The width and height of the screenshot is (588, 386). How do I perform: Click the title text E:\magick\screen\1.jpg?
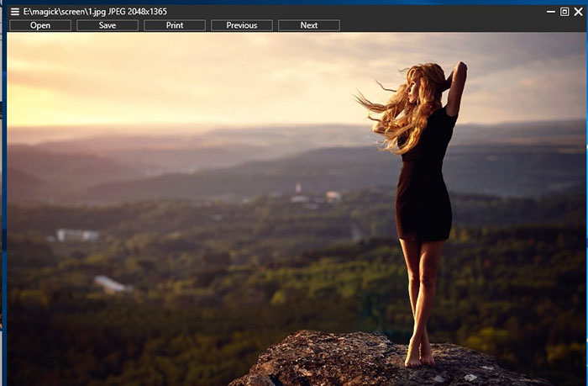(x=65, y=12)
